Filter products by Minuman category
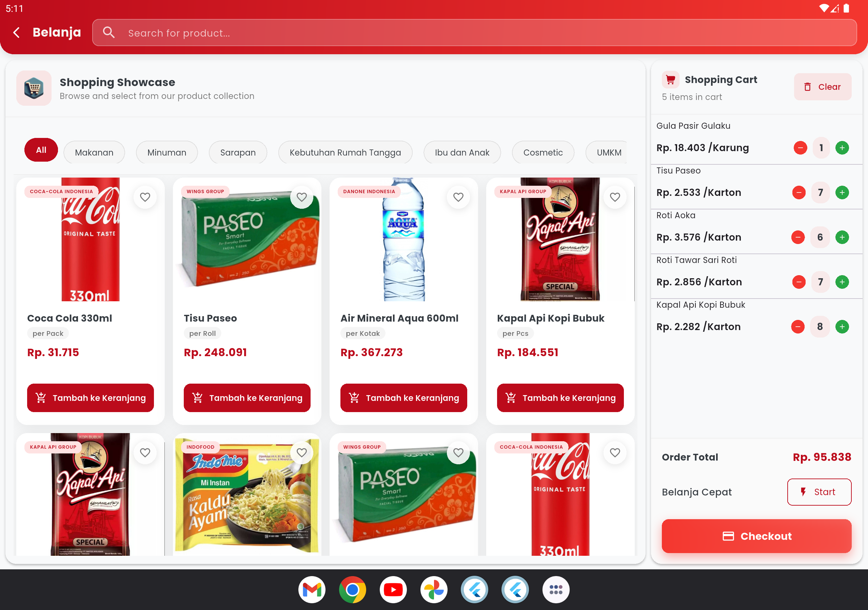The image size is (868, 610). click(x=167, y=152)
